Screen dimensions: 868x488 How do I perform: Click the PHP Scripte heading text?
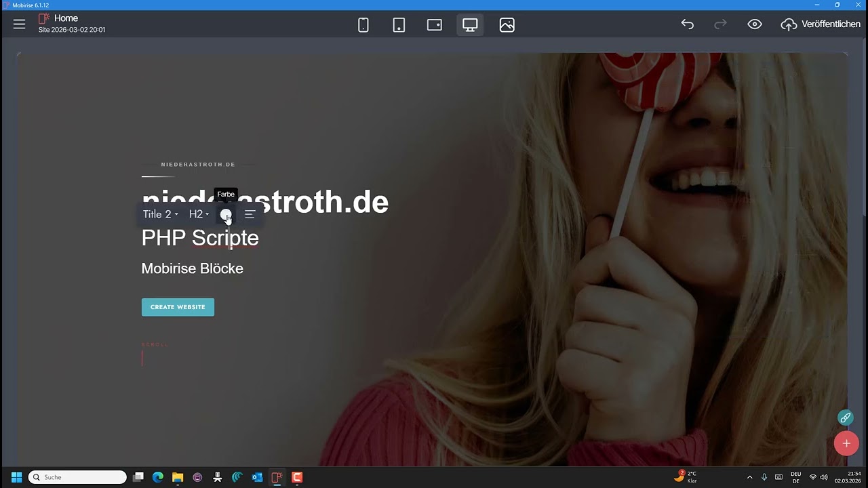click(200, 238)
